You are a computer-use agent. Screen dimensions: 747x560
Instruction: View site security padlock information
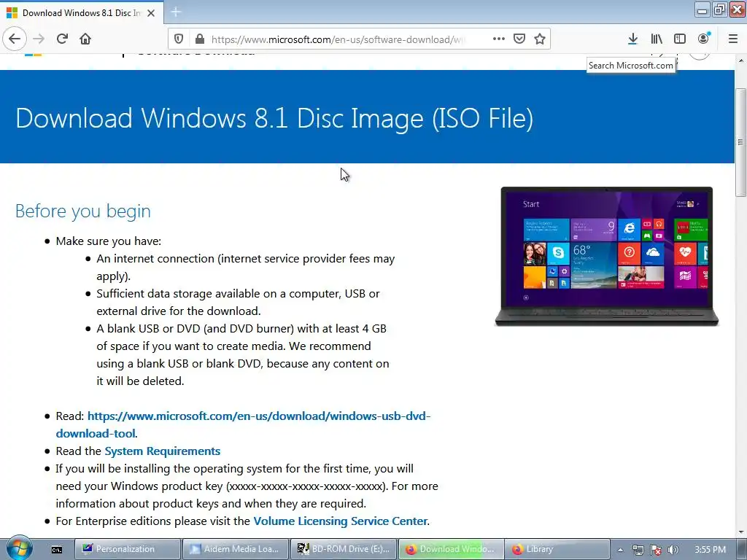tap(200, 39)
